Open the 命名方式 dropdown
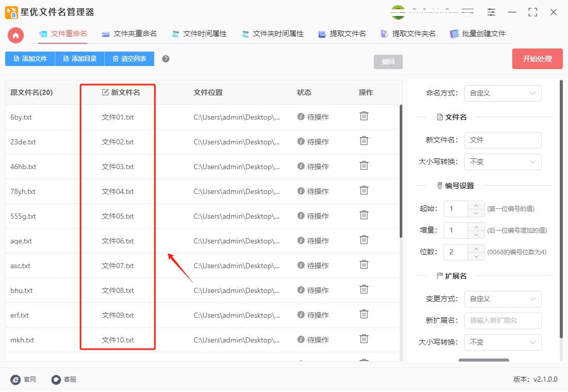Image resolution: width=568 pixels, height=392 pixels. [502, 93]
